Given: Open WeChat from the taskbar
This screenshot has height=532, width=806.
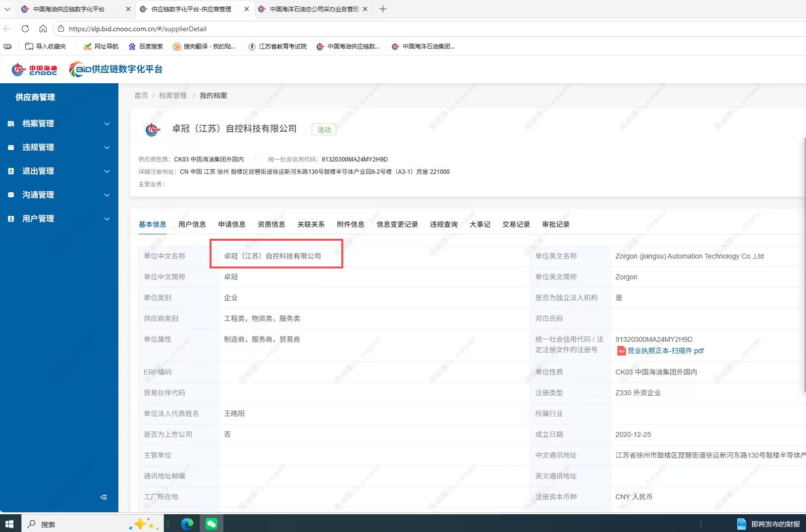Looking at the screenshot, I should coord(212,524).
